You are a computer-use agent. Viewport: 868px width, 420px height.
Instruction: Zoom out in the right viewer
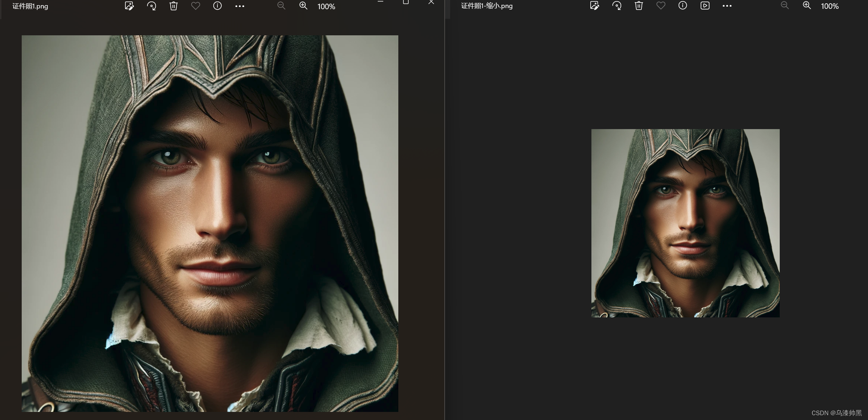click(x=785, y=6)
